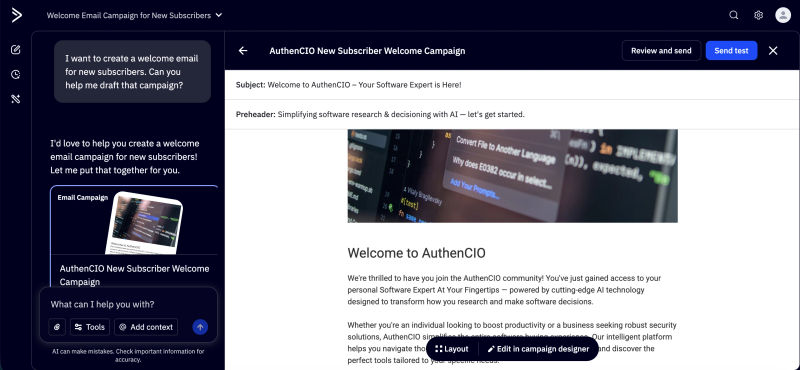Click the magic wand tools sidebar icon
The width and height of the screenshot is (800, 370).
pos(16,99)
